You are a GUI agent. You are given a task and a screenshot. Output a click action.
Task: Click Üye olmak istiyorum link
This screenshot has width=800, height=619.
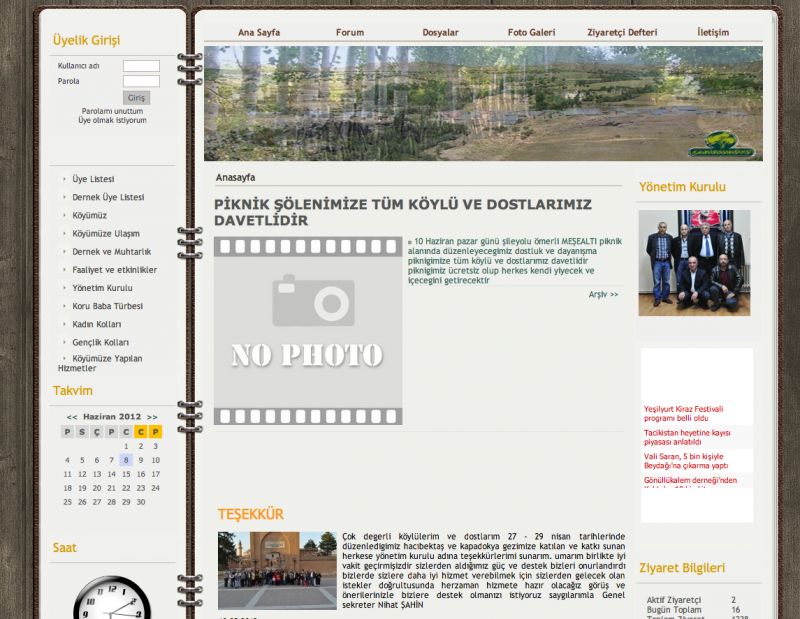(112, 120)
